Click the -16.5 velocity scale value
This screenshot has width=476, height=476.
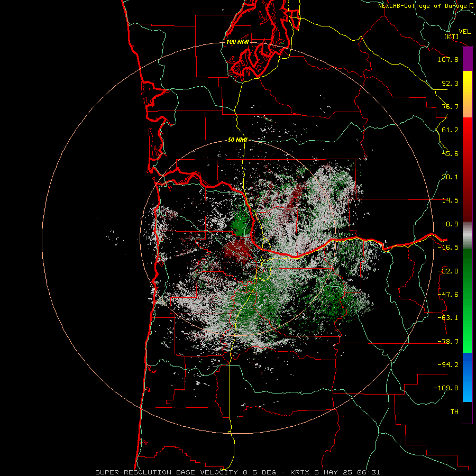448,248
